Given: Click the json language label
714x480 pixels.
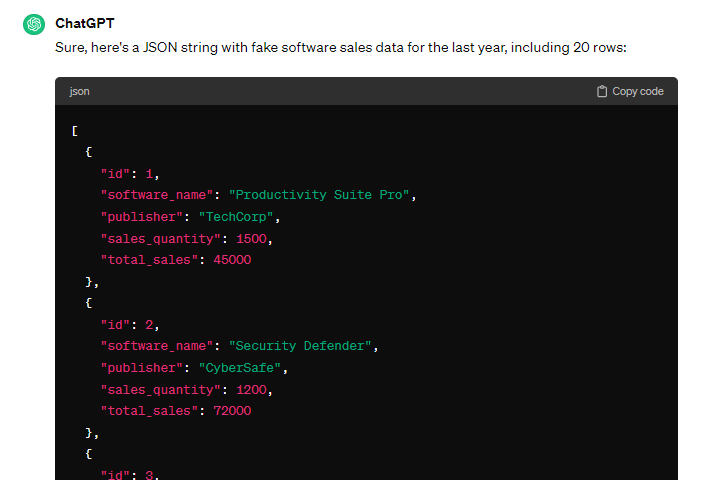Looking at the screenshot, I should (79, 92).
